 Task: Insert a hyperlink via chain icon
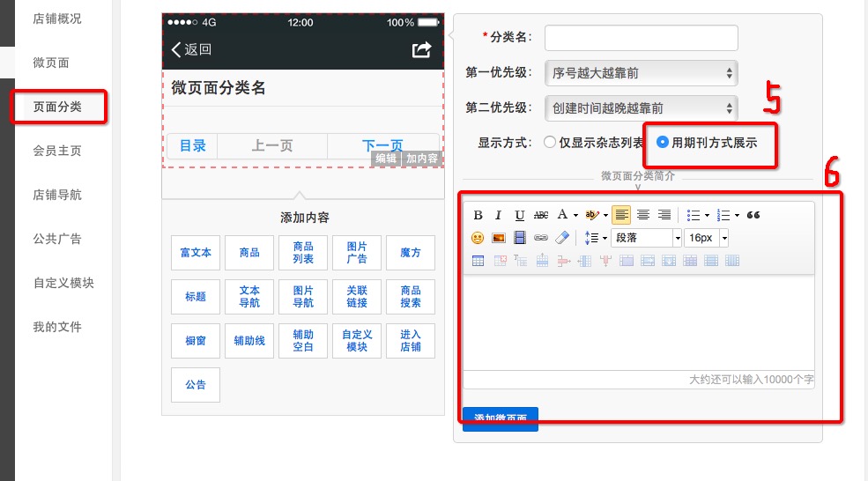541,238
